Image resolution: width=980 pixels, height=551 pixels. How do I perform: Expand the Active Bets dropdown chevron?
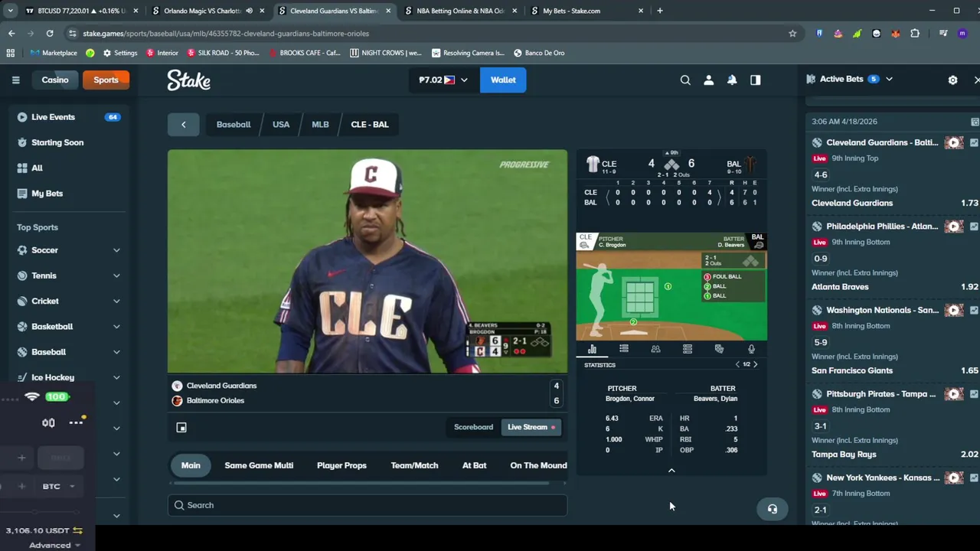[889, 79]
